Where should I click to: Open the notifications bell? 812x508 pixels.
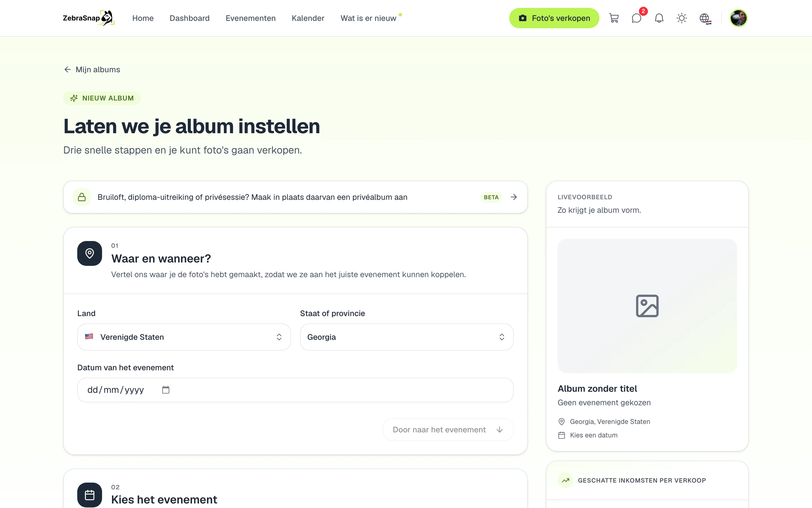pyautogui.click(x=659, y=18)
